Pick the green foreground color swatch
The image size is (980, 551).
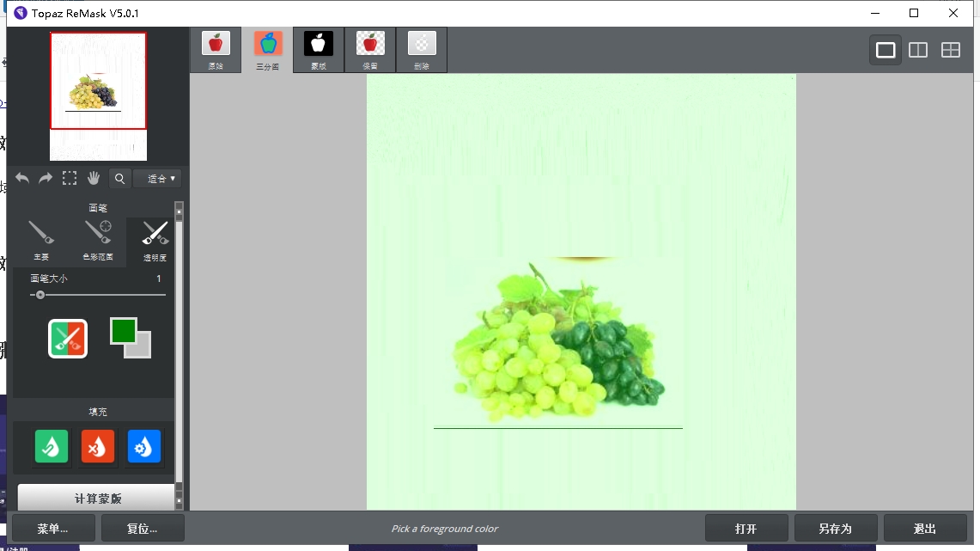(123, 331)
